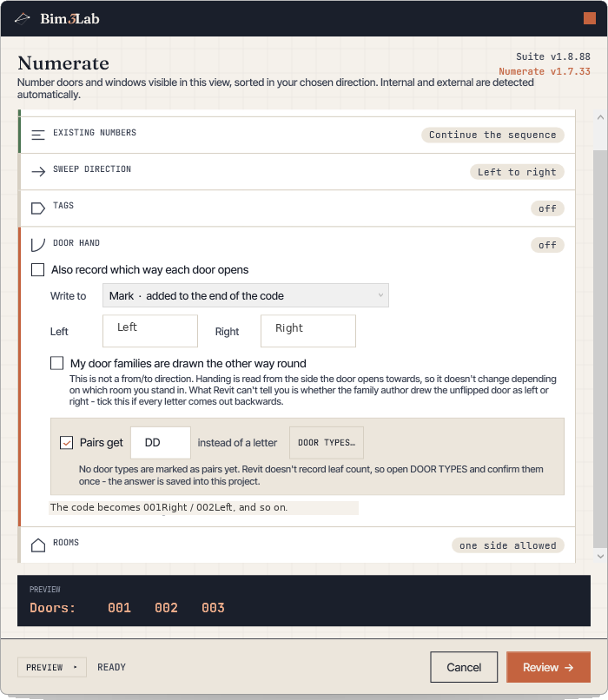608x700 pixels.
Task: Click the 'Numerate v1.7.33' version text
Action: coord(545,71)
